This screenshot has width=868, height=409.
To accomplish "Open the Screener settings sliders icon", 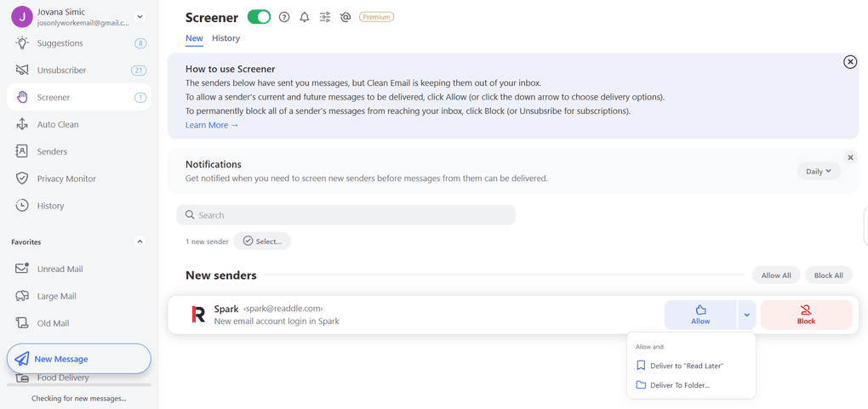I will [x=325, y=17].
